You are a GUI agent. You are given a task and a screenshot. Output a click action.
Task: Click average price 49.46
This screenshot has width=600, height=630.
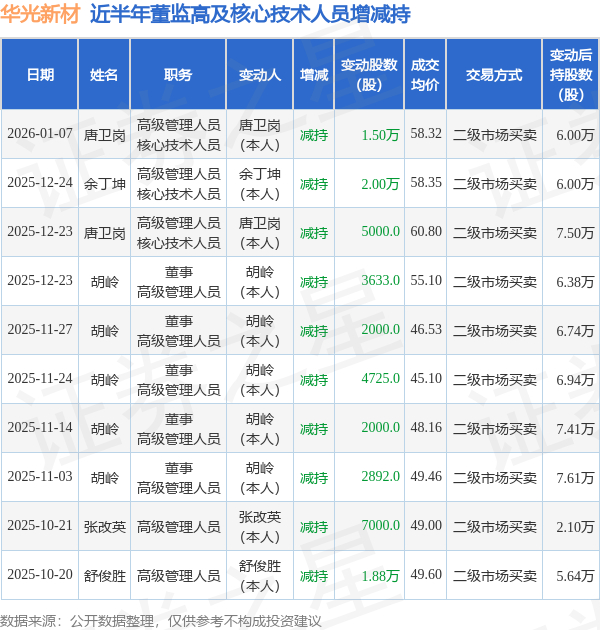pyautogui.click(x=426, y=477)
